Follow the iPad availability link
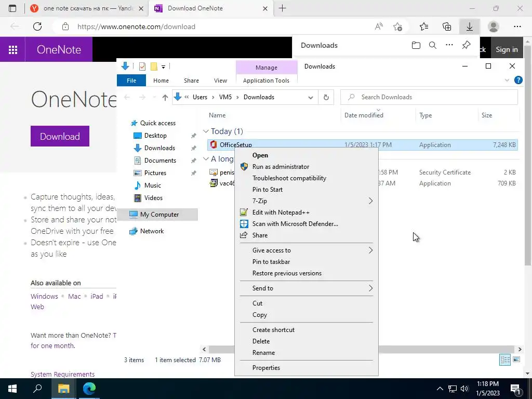 (97, 296)
